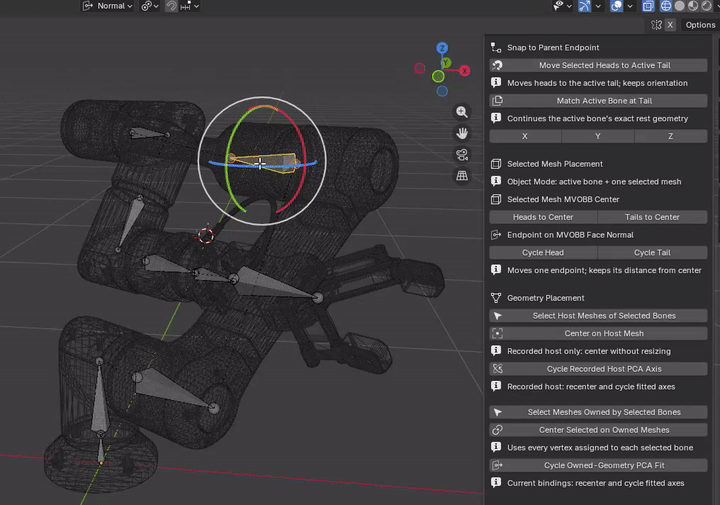Image resolution: width=720 pixels, height=505 pixels.
Task: Click info icon beside 'Current bindings: recenter'
Action: [496, 483]
